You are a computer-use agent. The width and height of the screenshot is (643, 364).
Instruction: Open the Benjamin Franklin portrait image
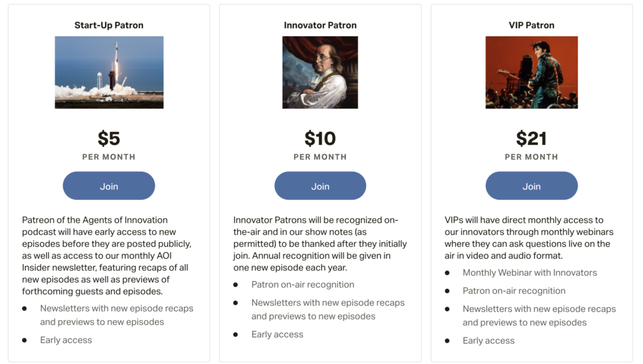pos(320,72)
